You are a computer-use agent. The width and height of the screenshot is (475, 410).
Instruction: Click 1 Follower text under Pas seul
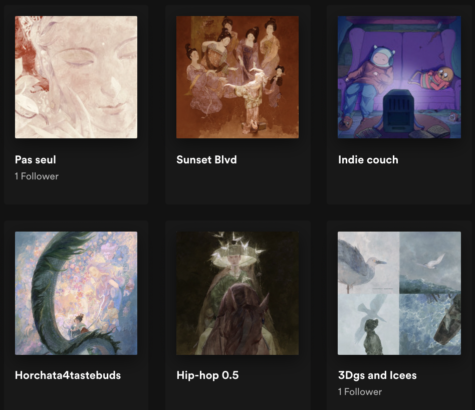click(x=37, y=176)
